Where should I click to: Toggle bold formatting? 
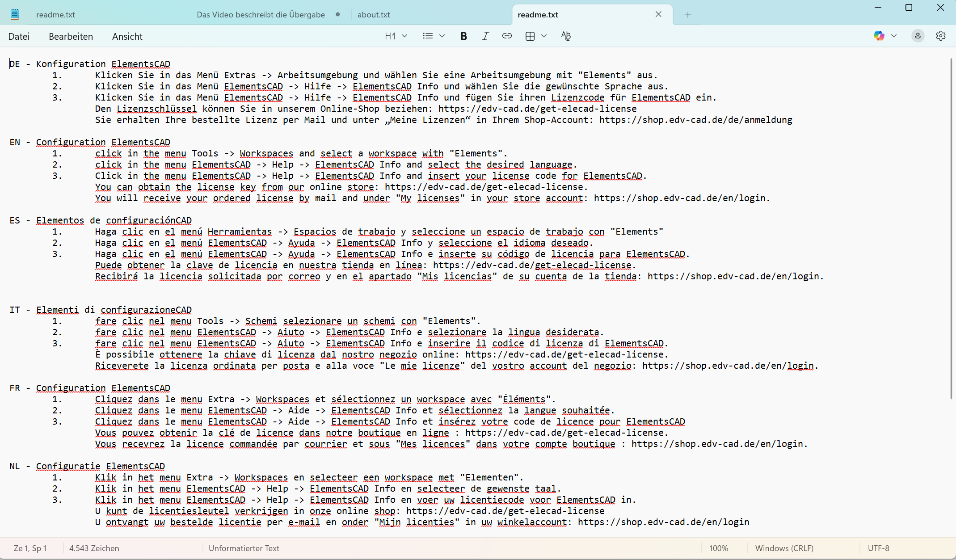click(x=463, y=36)
